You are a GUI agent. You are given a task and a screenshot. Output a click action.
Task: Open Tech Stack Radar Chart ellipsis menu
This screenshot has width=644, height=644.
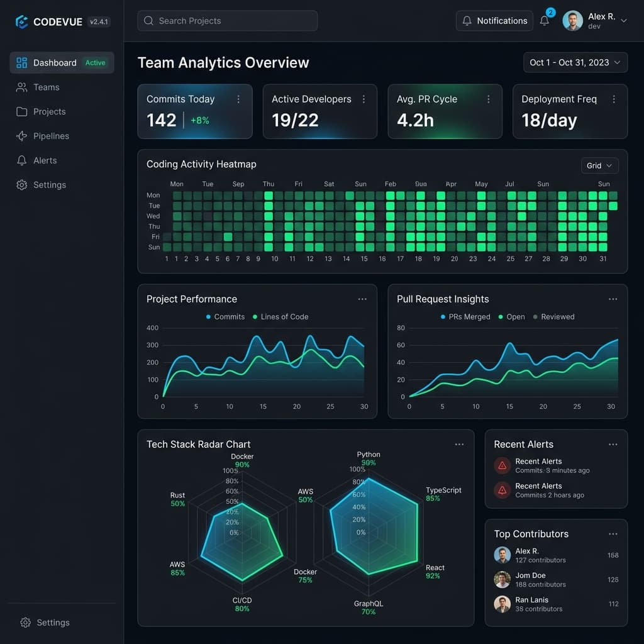click(x=459, y=444)
